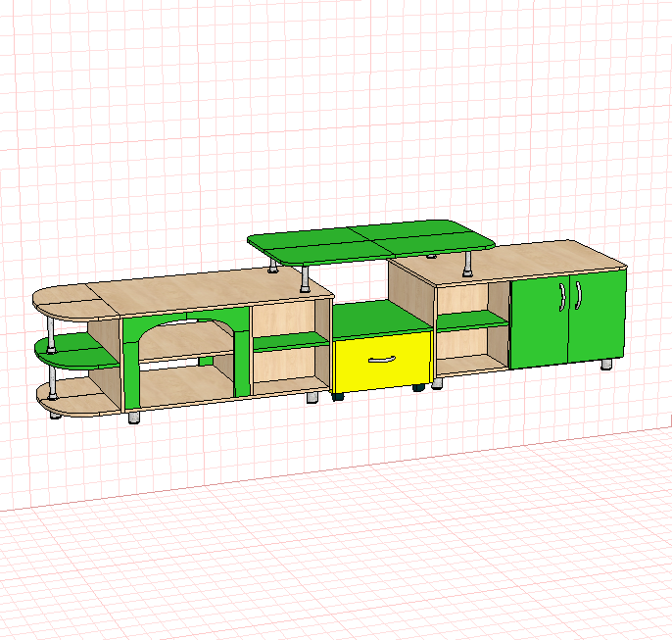Click the handle on the yellow drawer
Image resolution: width=672 pixels, height=640 pixels.
(x=382, y=360)
